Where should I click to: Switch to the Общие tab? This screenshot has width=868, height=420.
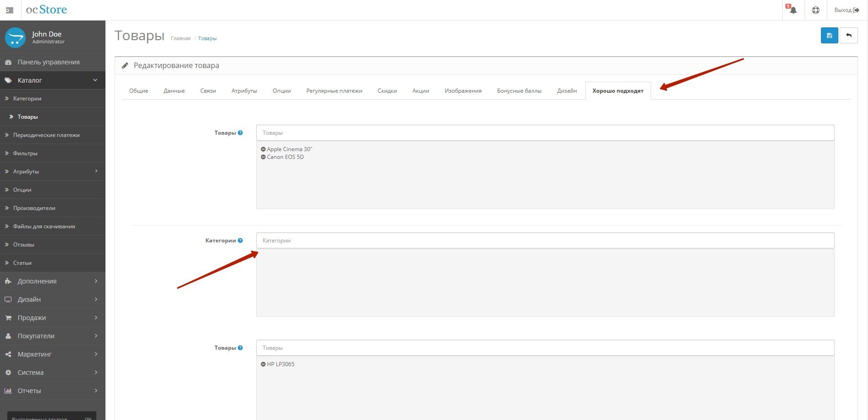138,91
